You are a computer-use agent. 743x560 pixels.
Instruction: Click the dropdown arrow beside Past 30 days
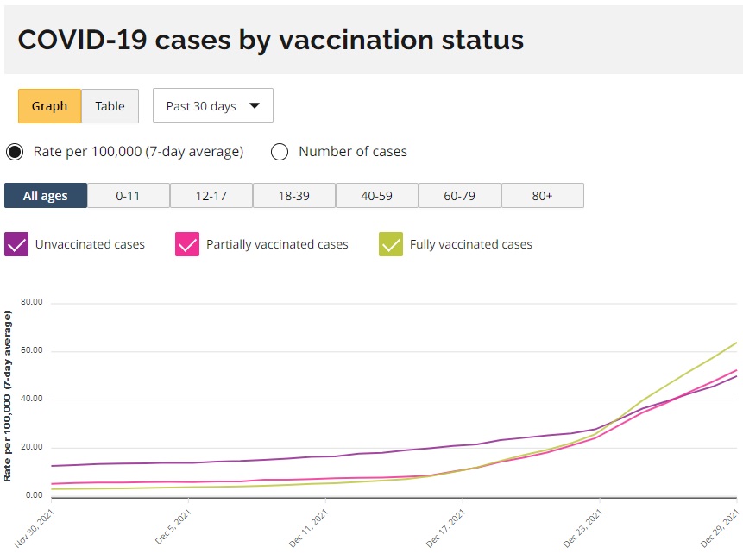255,106
